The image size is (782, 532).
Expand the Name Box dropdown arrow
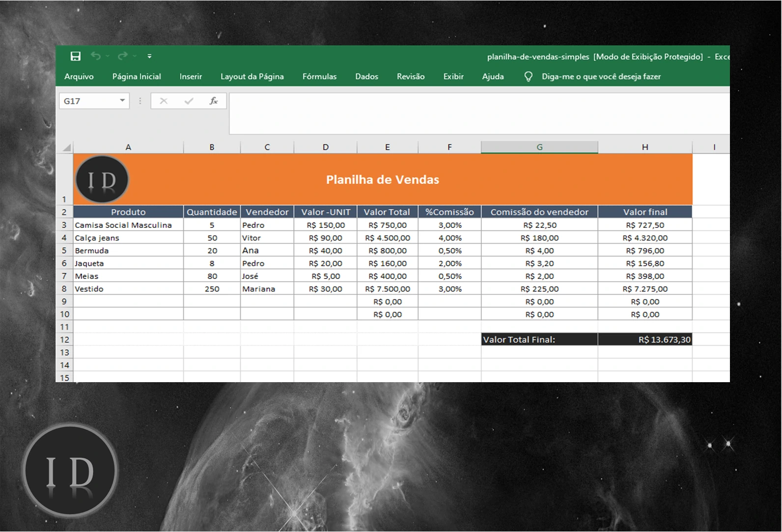click(122, 101)
